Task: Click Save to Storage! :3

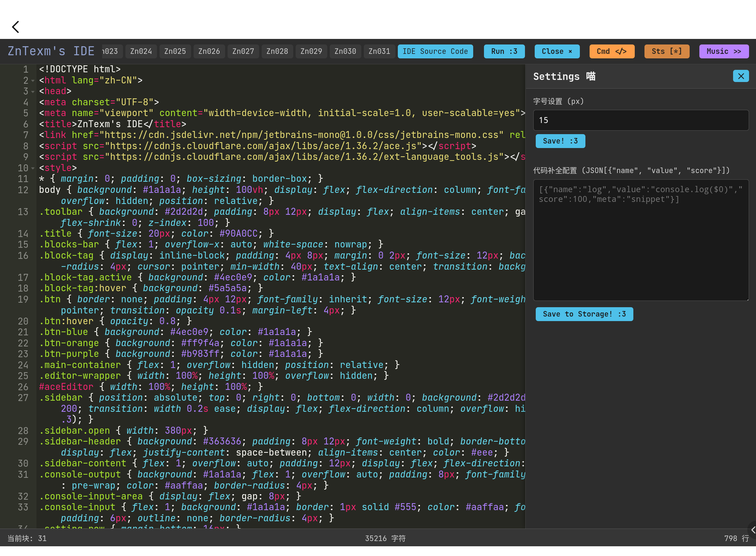Action: tap(584, 314)
